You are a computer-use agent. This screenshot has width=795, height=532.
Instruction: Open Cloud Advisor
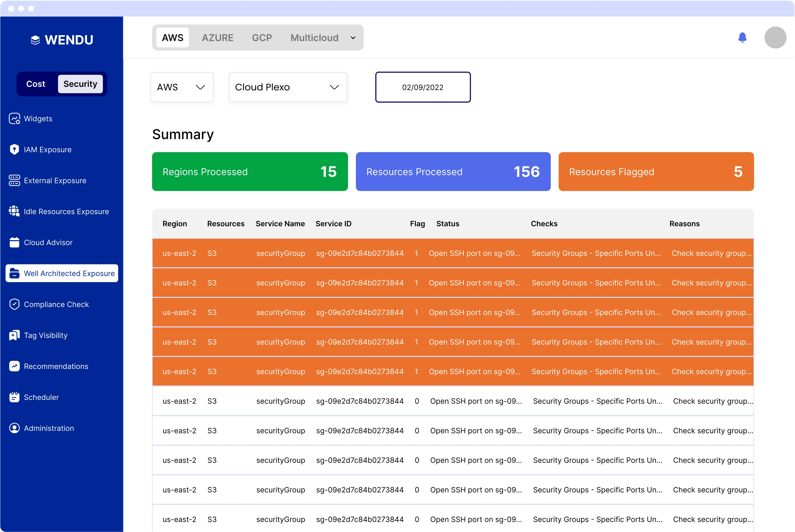coord(48,242)
